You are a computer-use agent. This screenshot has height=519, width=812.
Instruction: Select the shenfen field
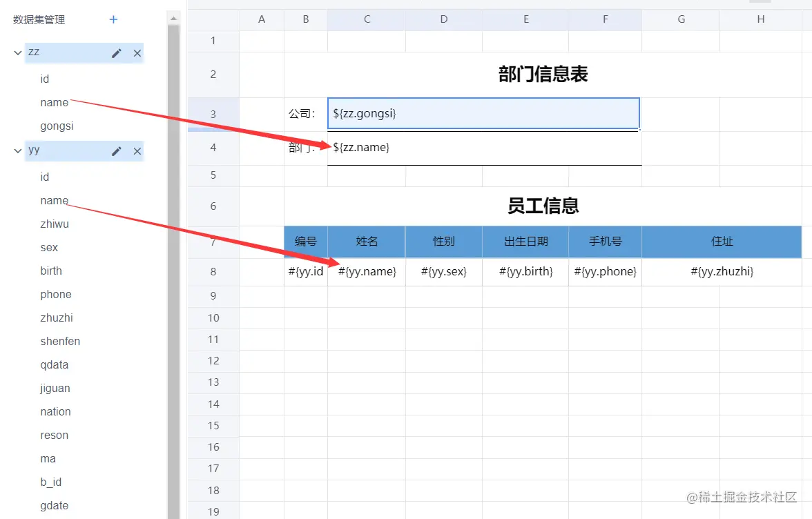pos(60,341)
